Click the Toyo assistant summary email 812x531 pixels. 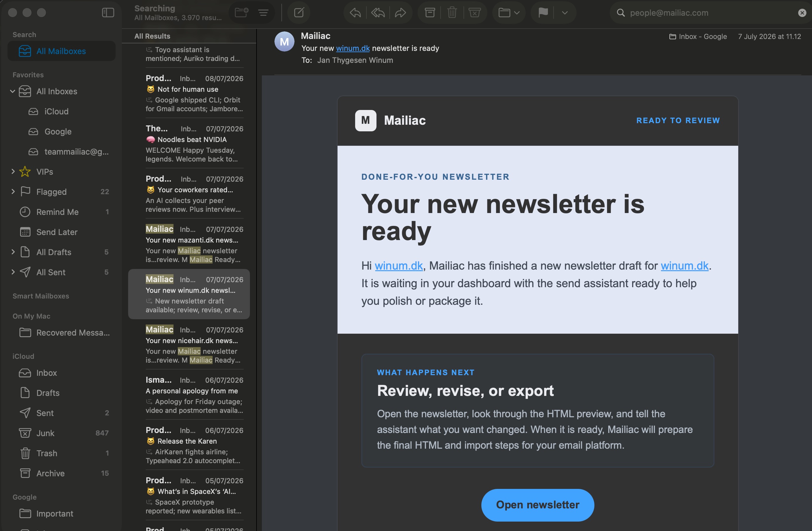189,54
